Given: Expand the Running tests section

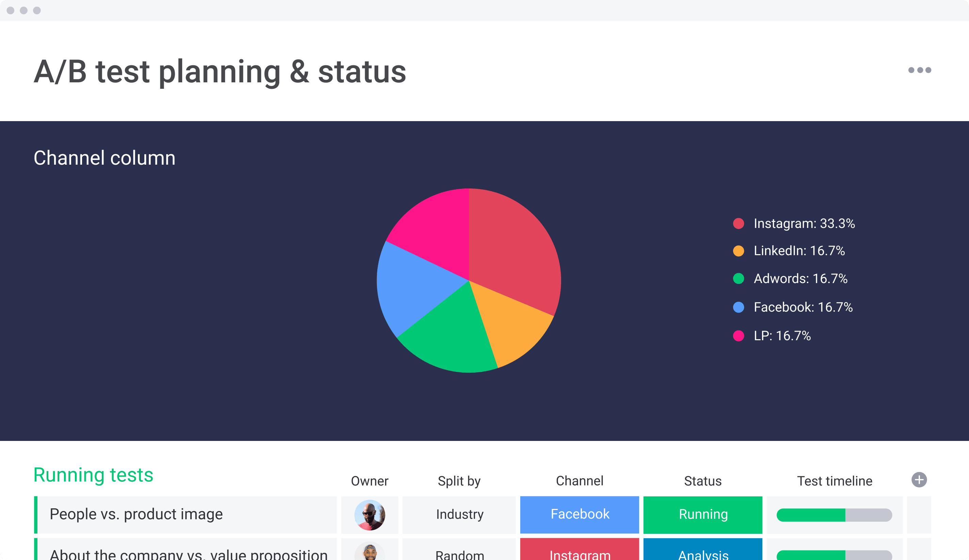Looking at the screenshot, I should point(93,475).
